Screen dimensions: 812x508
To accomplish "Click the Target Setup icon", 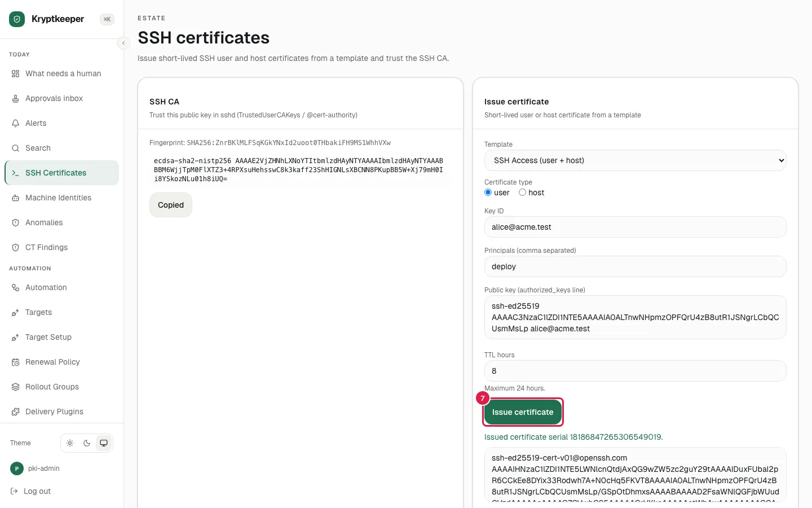I will [x=15, y=338].
